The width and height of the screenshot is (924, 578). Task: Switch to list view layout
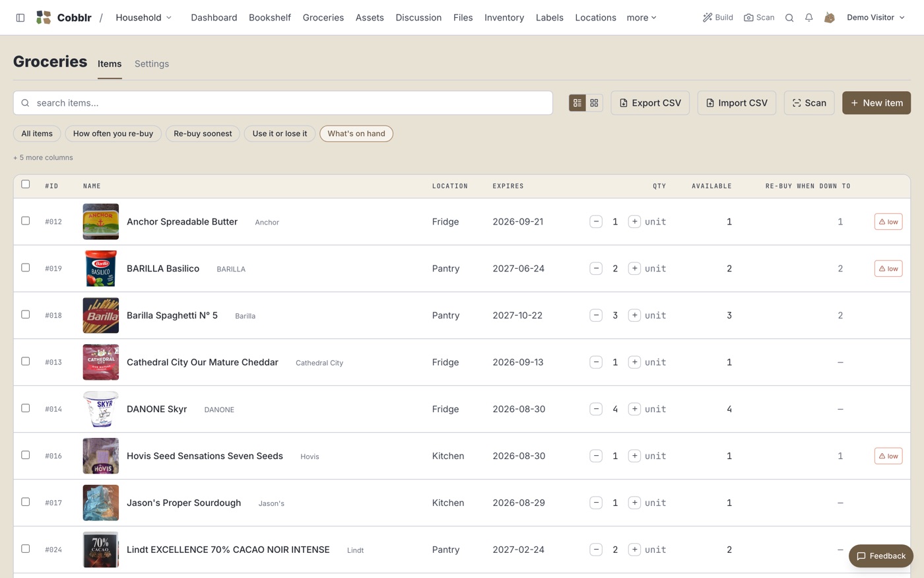pyautogui.click(x=577, y=103)
